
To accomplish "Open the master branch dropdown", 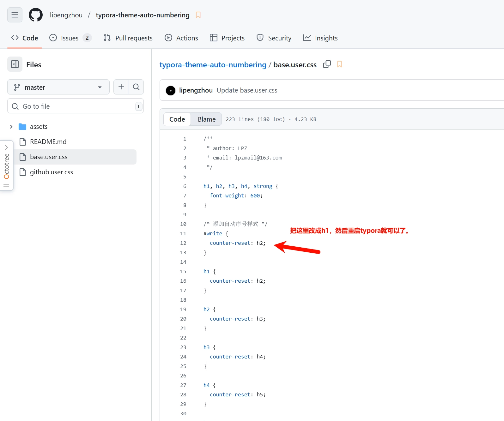I will tap(58, 87).
